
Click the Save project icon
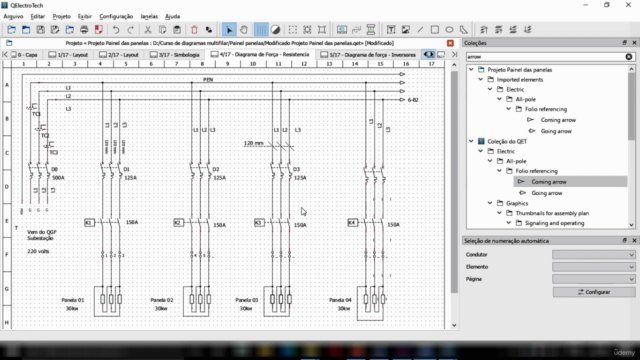click(x=40, y=29)
